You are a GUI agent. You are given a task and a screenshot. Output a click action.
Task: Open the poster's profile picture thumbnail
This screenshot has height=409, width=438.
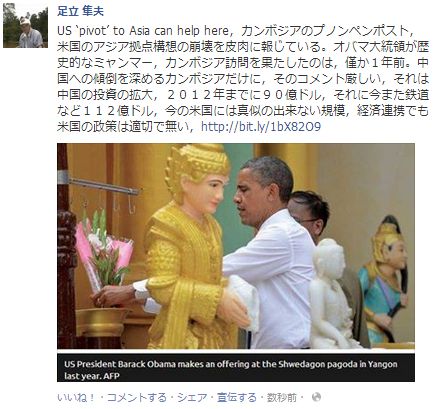point(25,26)
